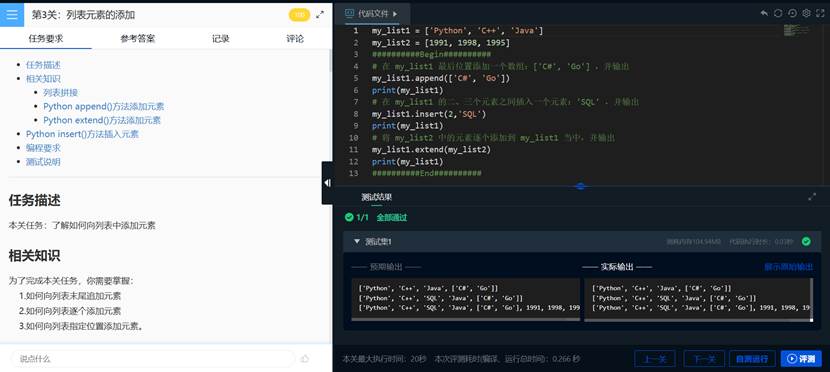Click the 任务描述 heading in task panel
Screen dimensions: 830x372
(x=34, y=200)
